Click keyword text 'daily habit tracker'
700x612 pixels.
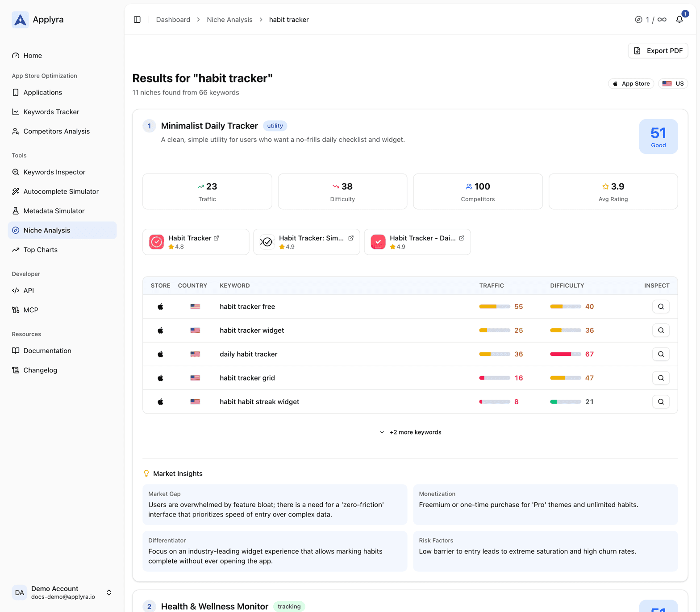click(249, 354)
